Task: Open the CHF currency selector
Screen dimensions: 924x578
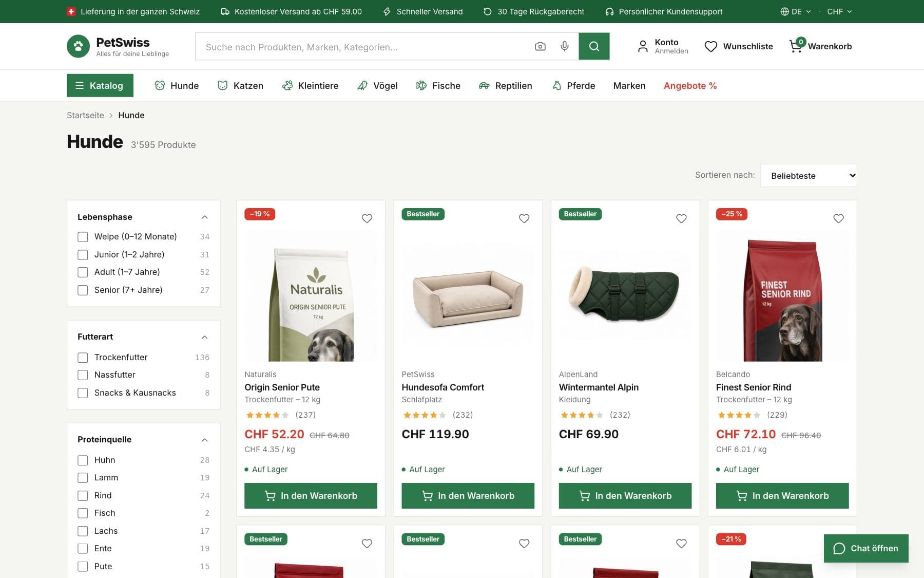Action: tap(839, 11)
